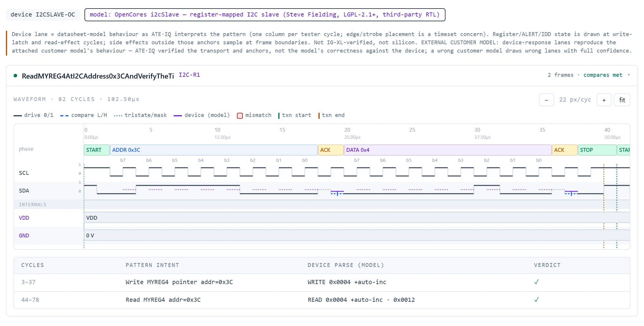The height and width of the screenshot is (326, 644).
Task: Click the zoom out minus button
Action: (546, 100)
